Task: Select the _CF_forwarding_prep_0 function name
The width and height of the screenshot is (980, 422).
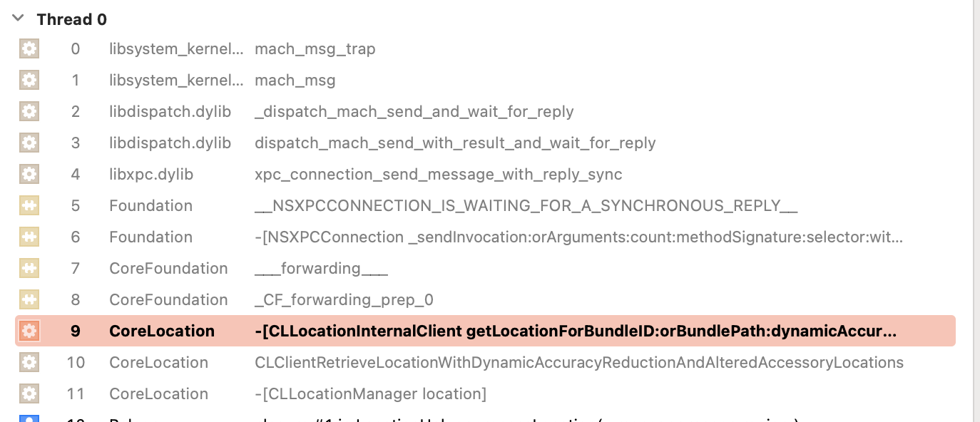Action: 344,300
